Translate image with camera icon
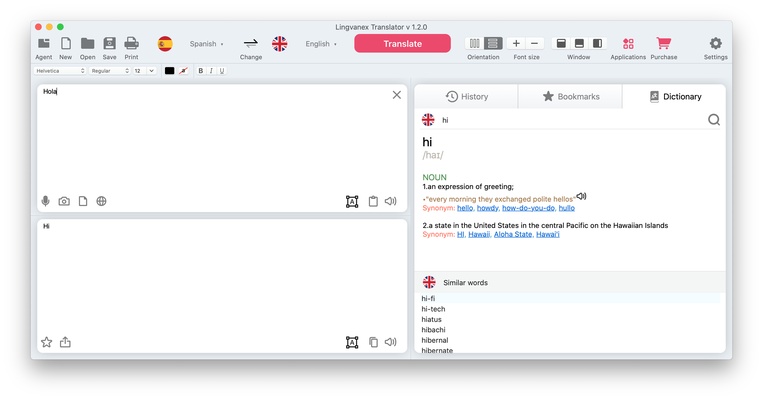 [x=64, y=201]
